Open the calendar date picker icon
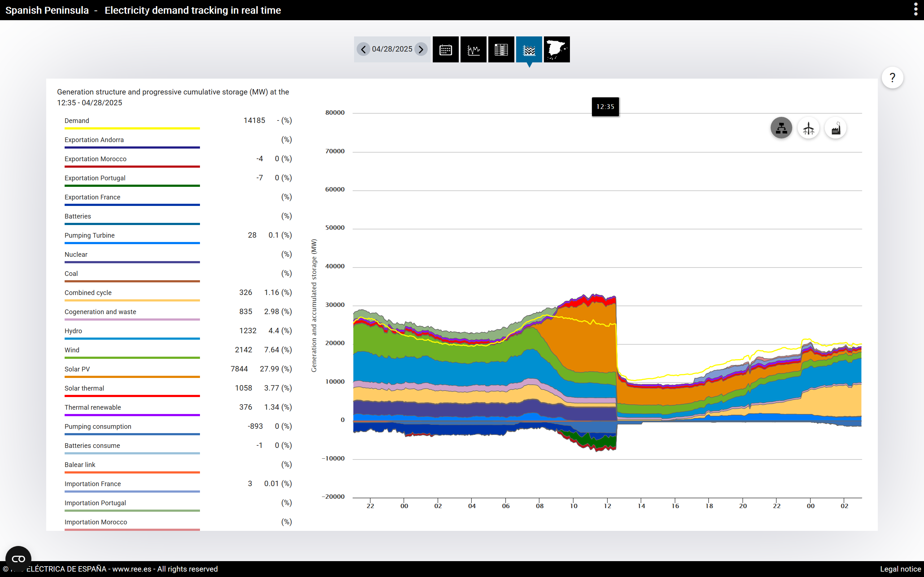Screen dimensions: 924x577 pyautogui.click(x=446, y=50)
